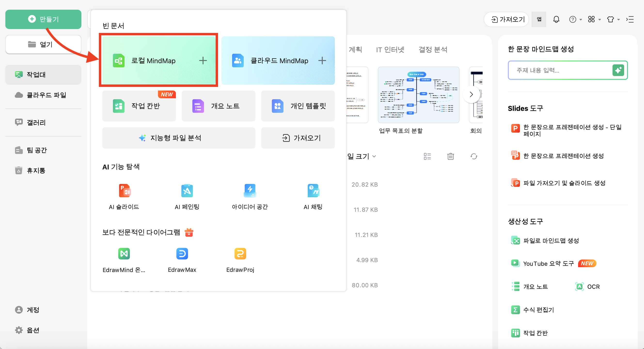The width and height of the screenshot is (644, 349).
Task: Open the 휴지통 trash section
Action: point(43,170)
